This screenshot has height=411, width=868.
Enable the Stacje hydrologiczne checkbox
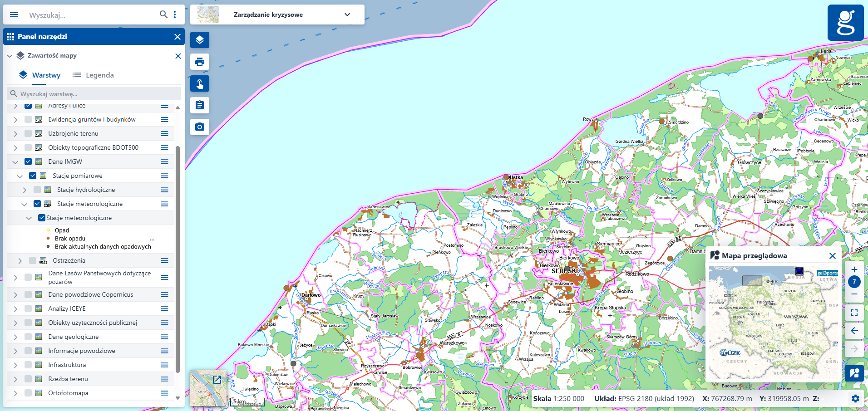pyautogui.click(x=37, y=190)
